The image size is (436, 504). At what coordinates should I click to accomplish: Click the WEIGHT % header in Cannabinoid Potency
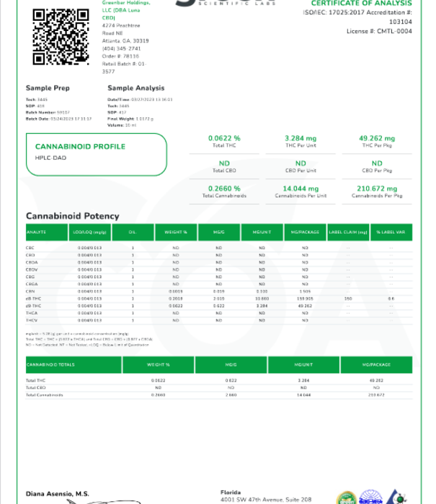pyautogui.click(x=175, y=233)
